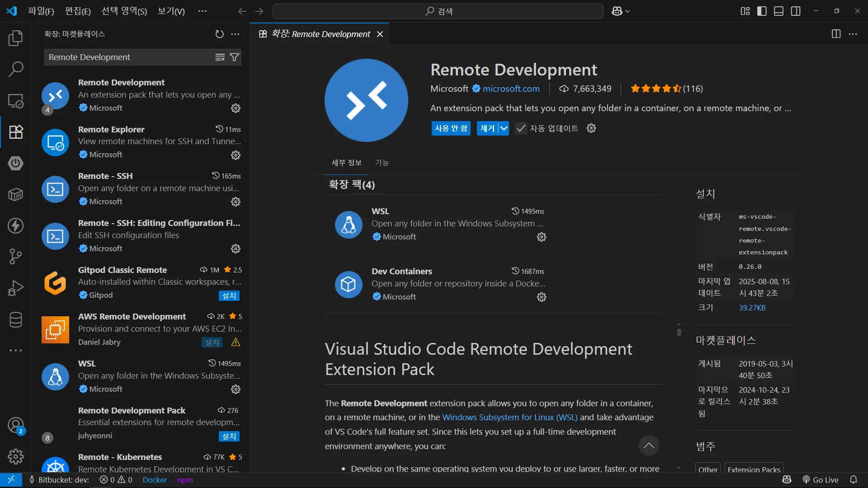Open the microsoft.com publisher link

(511, 89)
